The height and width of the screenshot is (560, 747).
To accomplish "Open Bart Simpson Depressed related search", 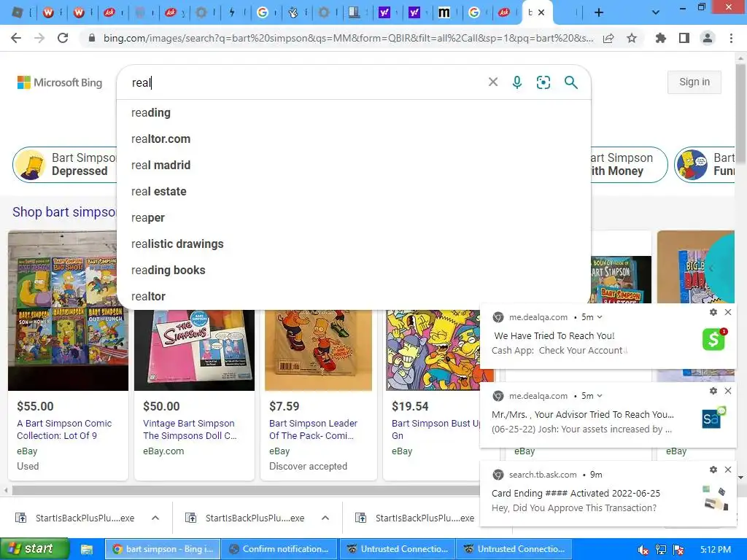I will tap(65, 164).
